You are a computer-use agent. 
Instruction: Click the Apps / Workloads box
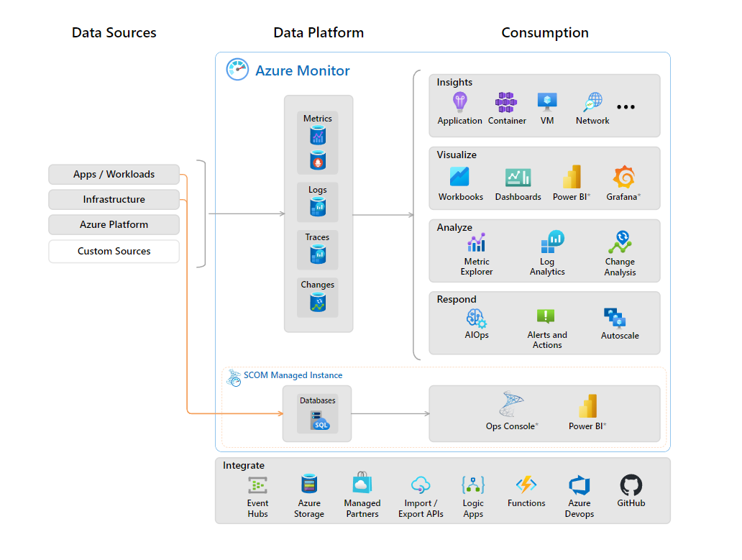tap(114, 174)
